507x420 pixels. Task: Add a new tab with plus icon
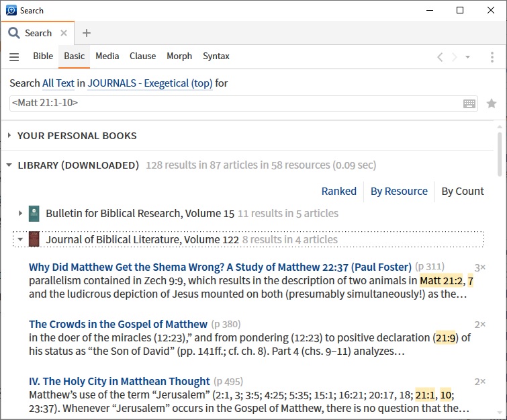[87, 33]
